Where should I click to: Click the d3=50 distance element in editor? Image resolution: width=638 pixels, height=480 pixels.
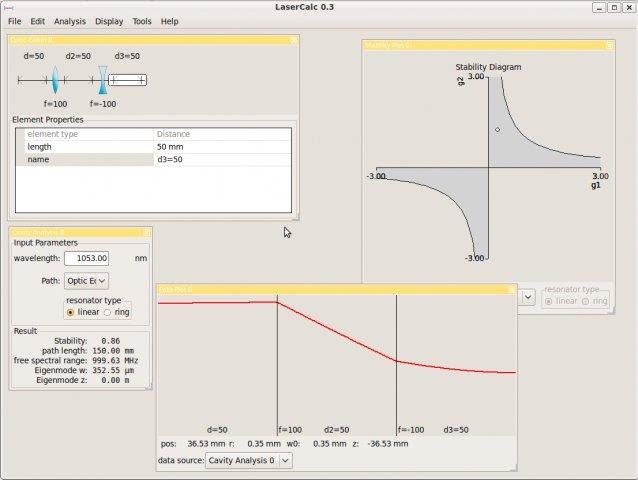point(127,79)
